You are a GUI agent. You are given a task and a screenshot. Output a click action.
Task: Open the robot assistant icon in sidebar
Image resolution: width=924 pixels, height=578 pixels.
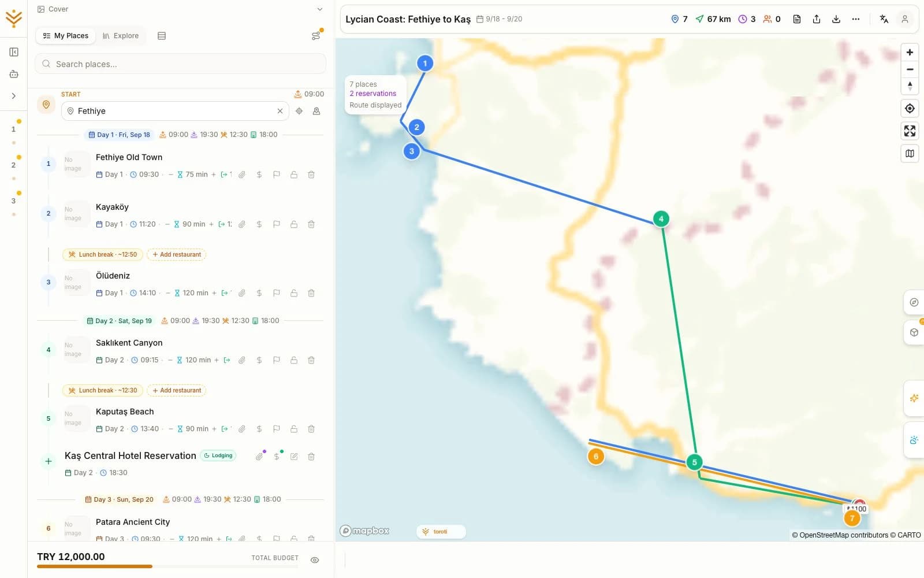[x=14, y=74]
